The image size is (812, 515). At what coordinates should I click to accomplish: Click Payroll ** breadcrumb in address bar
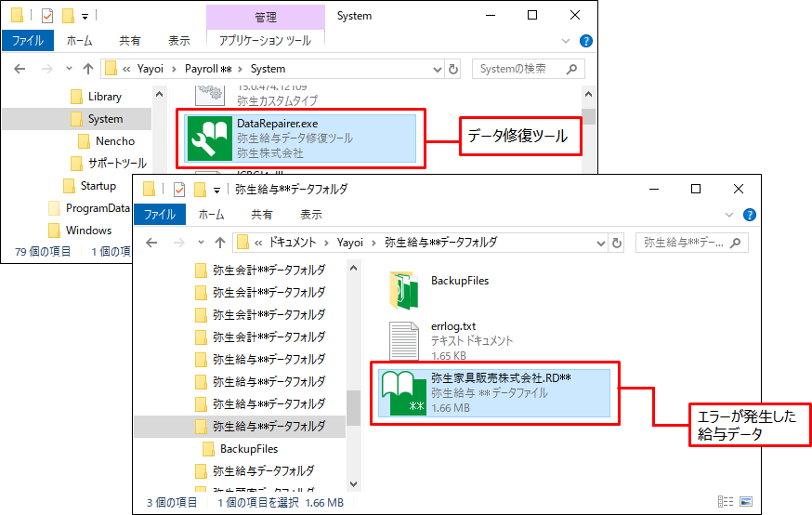pos(208,69)
